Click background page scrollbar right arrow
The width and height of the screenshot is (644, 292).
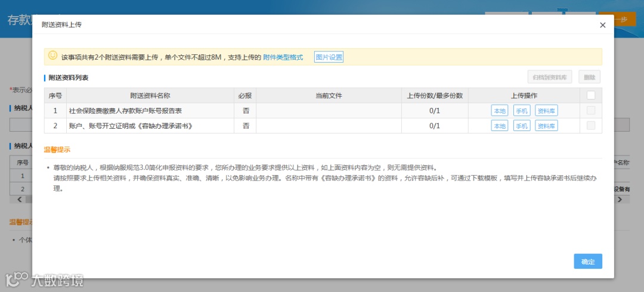[620, 200]
